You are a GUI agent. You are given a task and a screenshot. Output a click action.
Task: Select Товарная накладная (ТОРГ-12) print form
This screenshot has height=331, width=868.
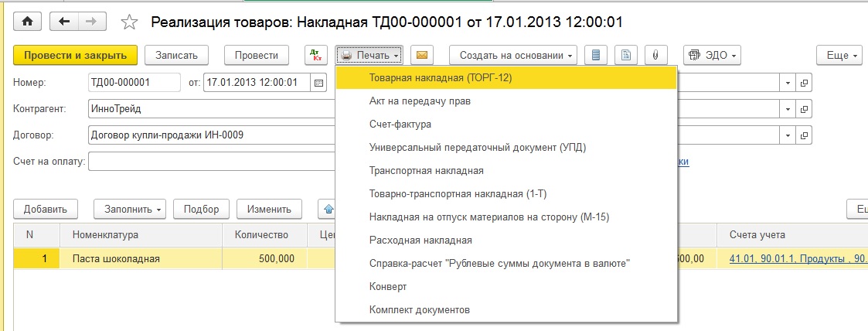click(x=441, y=77)
